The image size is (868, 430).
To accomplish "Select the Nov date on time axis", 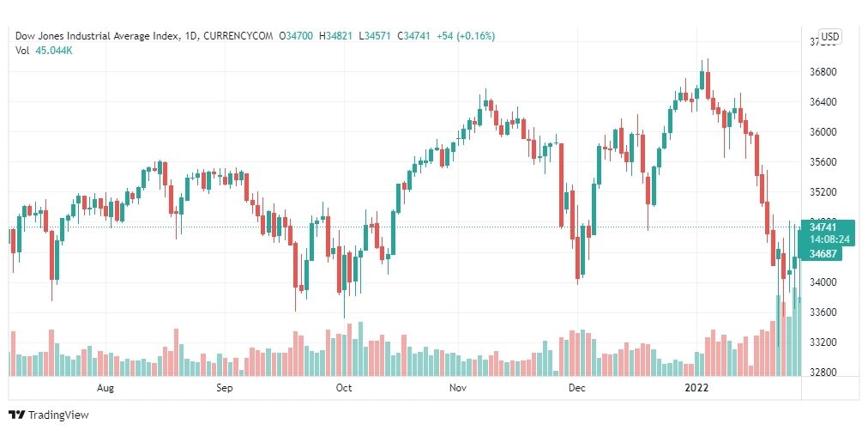I will click(458, 388).
